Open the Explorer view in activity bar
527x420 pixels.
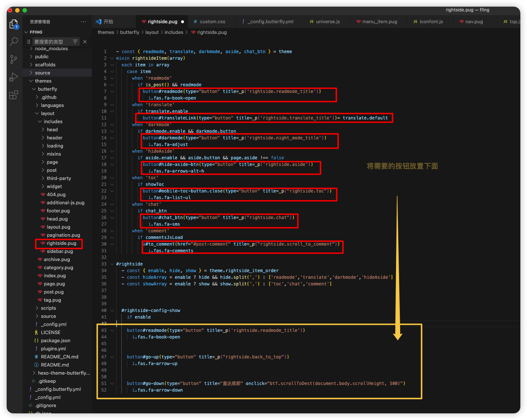click(14, 24)
